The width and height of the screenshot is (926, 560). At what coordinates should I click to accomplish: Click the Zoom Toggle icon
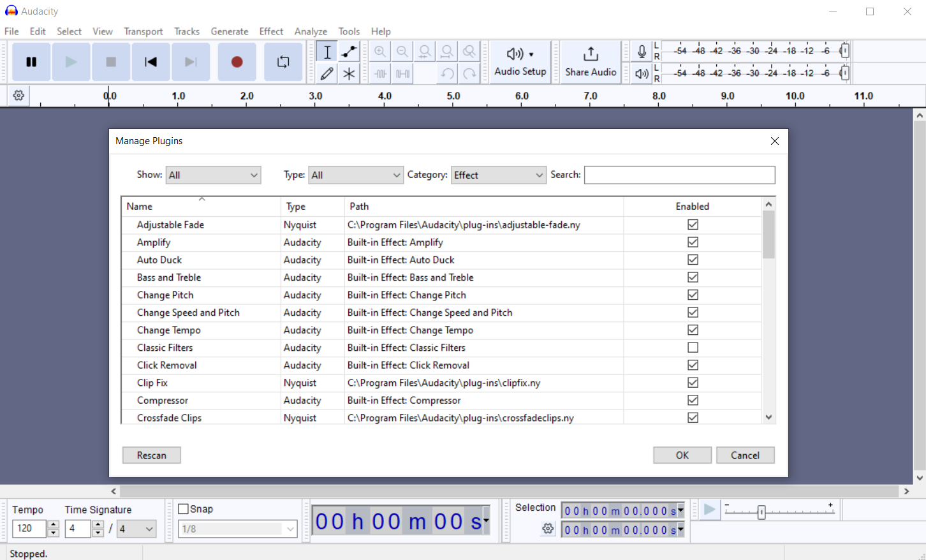[469, 52]
